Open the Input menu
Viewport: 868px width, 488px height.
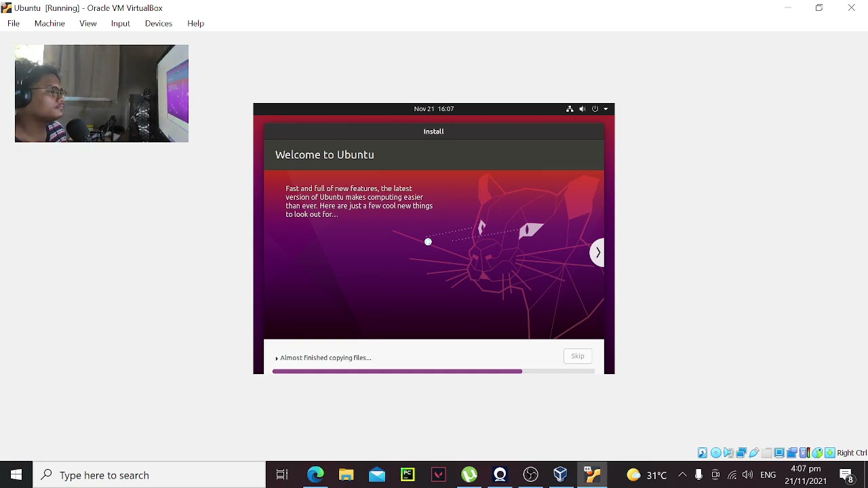pyautogui.click(x=120, y=23)
